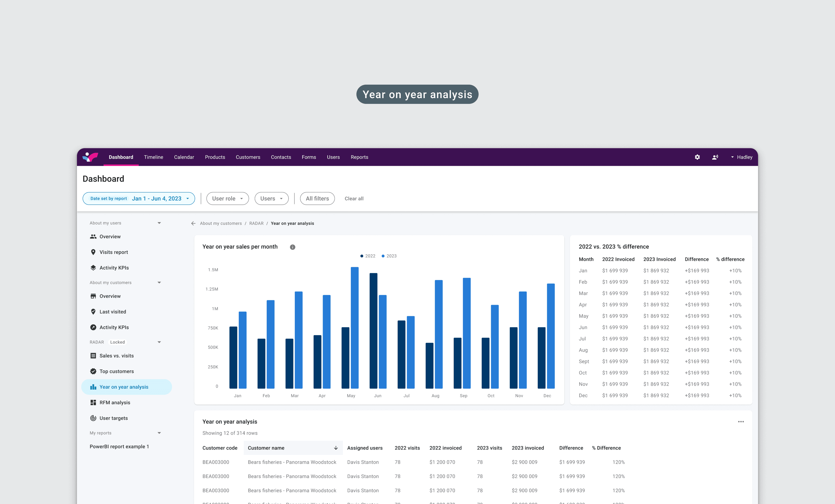Image resolution: width=835 pixels, height=504 pixels.
Task: Click the Assigned users column header
Action: pyautogui.click(x=365, y=448)
